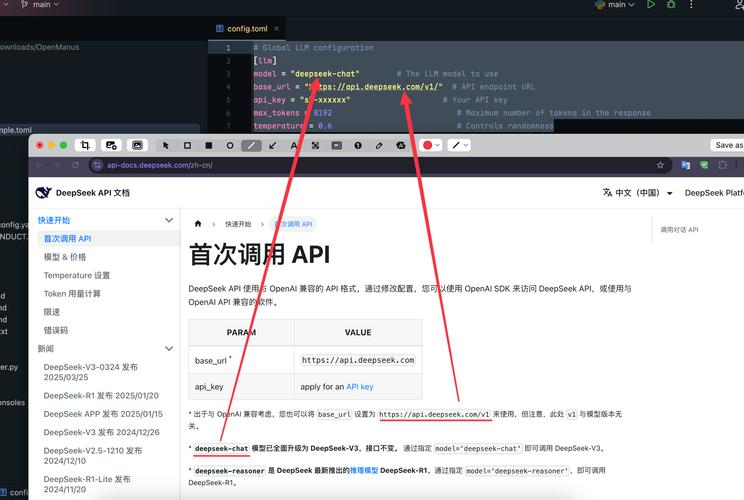Click the green shield extension icon
744x500 pixels.
[x=704, y=165]
